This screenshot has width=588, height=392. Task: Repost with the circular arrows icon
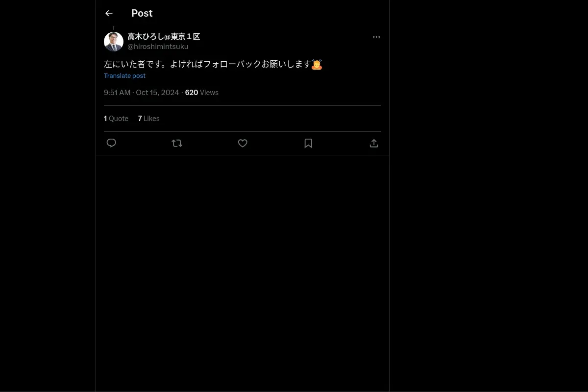pyautogui.click(x=177, y=143)
